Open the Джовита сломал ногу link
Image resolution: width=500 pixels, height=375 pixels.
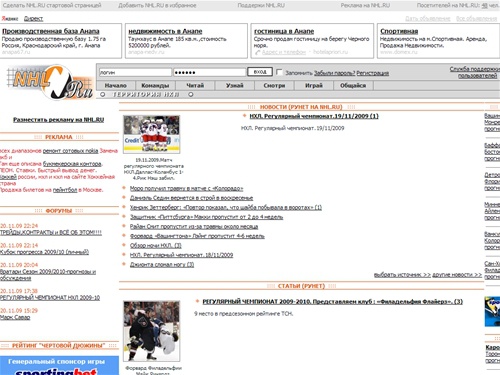(x=162, y=265)
